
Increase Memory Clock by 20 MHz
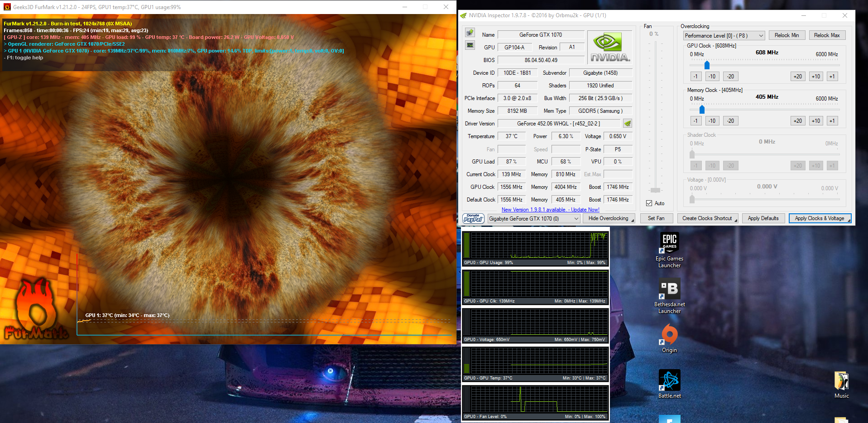pyautogui.click(x=798, y=121)
